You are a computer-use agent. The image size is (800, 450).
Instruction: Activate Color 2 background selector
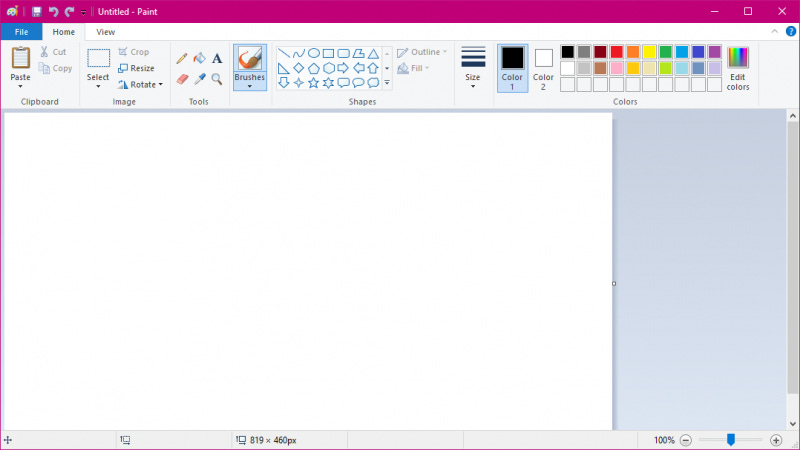[x=543, y=68]
